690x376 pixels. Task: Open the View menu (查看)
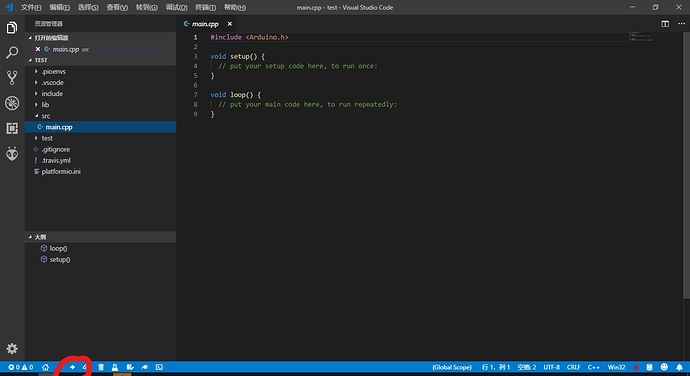117,7
